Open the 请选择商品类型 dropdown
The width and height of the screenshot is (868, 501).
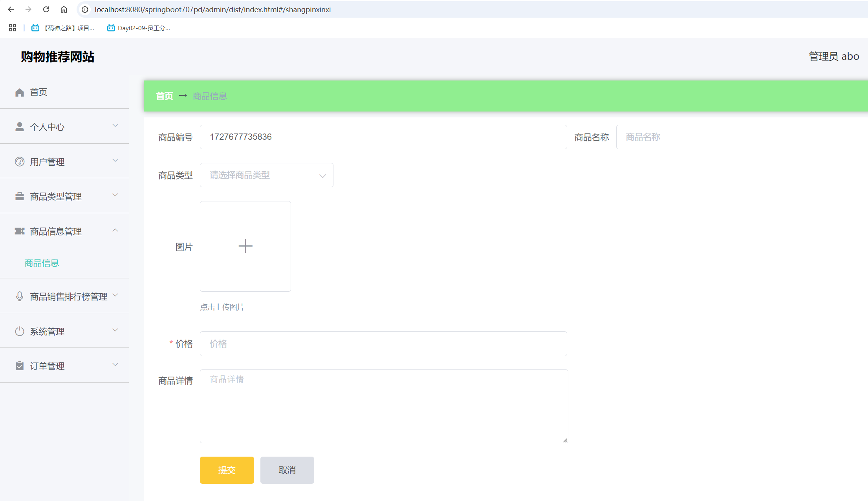pos(266,175)
